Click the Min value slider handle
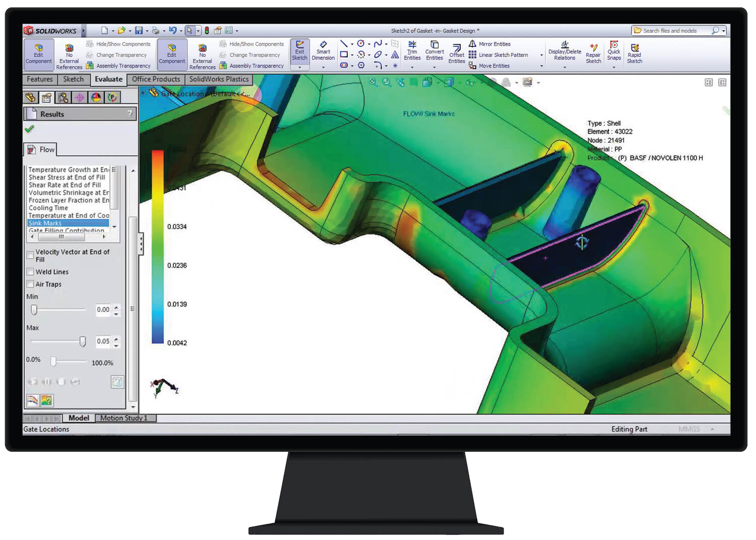756x540 pixels. [34, 310]
